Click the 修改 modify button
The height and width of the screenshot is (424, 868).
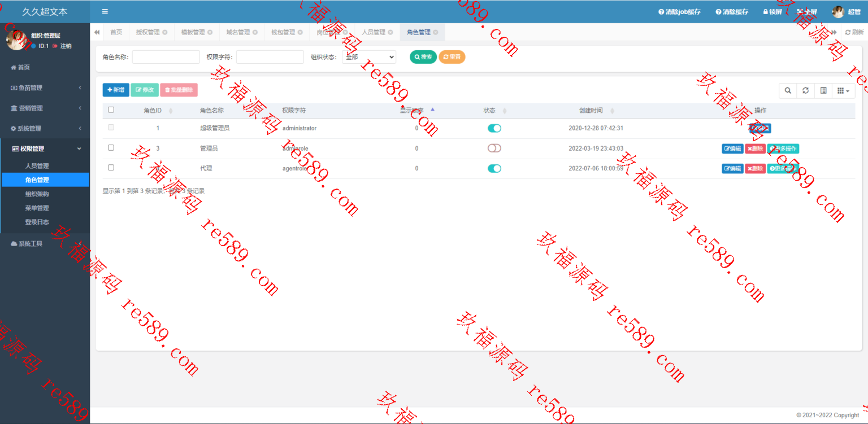click(x=145, y=90)
